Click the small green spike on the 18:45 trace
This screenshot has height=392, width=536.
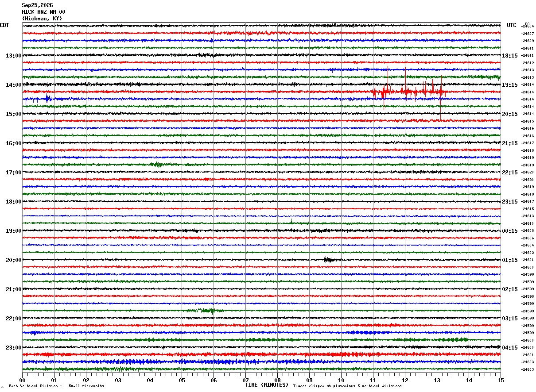(x=291, y=221)
